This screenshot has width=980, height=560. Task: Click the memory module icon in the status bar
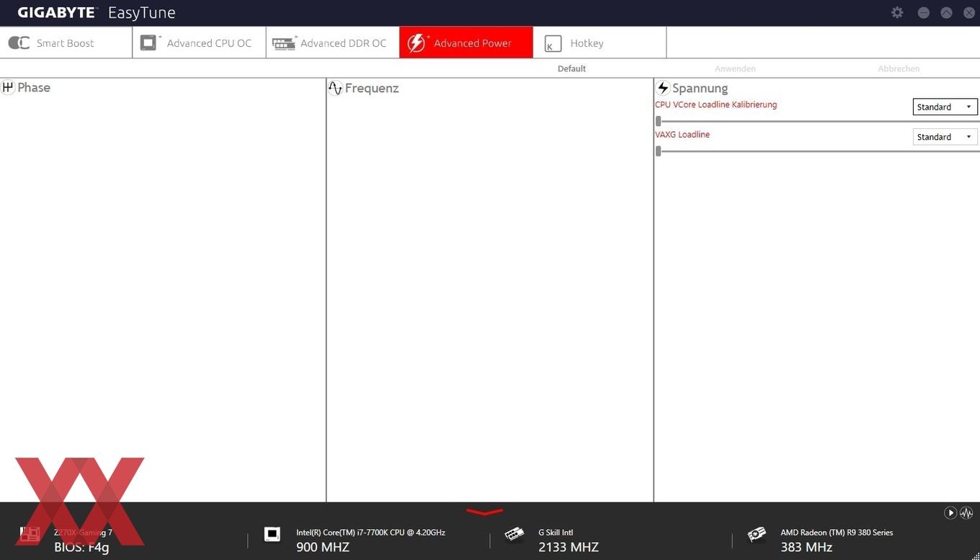tap(514, 534)
